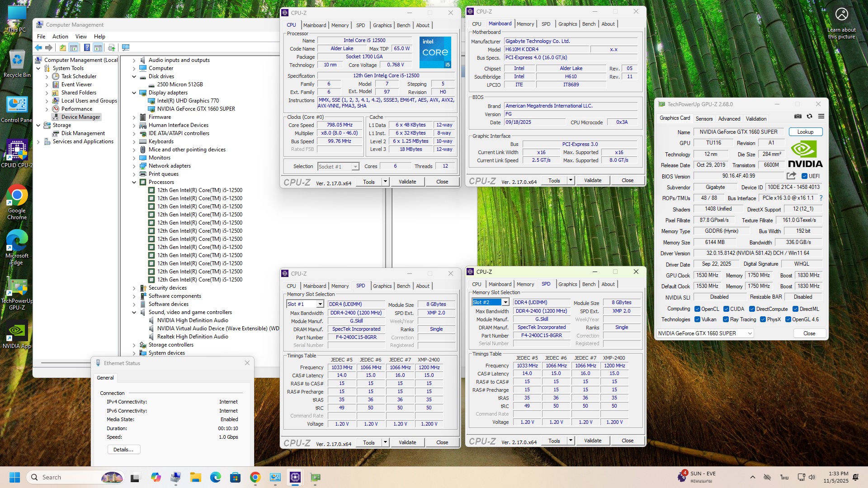Click the Bus Interface question mark icon
This screenshot has width=868, height=488.
pyautogui.click(x=821, y=198)
